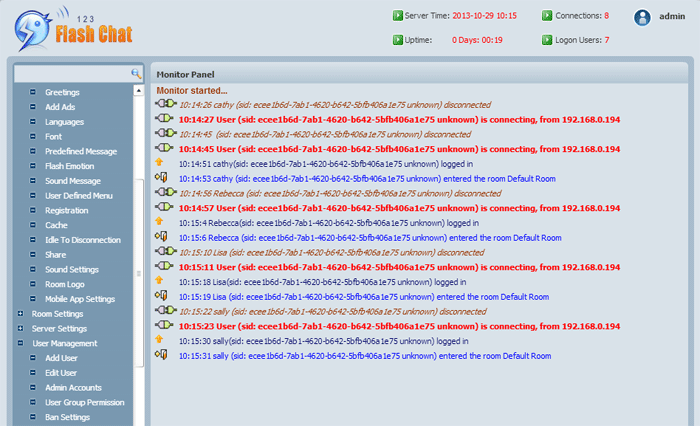Click the admin user avatar icon
Image resolution: width=700 pixels, height=426 pixels.
coord(643,17)
